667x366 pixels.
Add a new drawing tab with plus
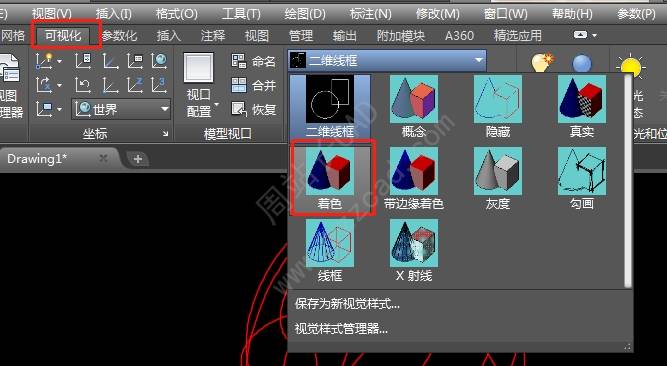(137, 159)
